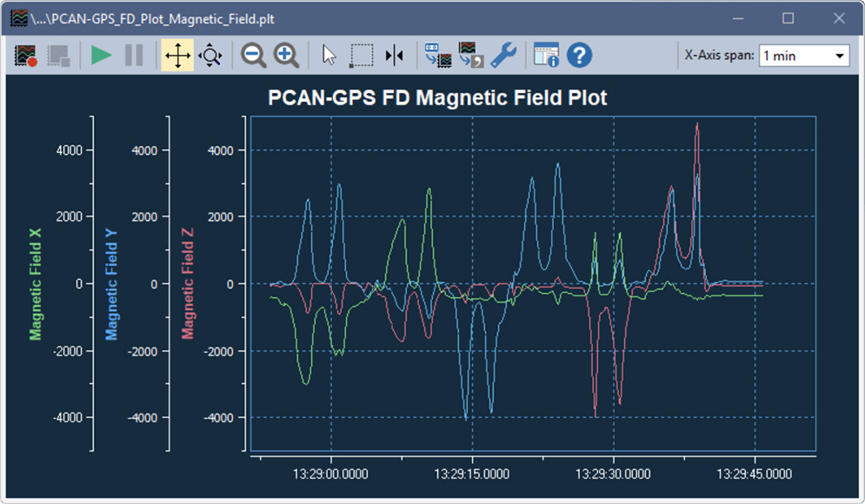This screenshot has height=504, width=865.
Task: Click the 13:29:15.0000 time axis label
Action: coord(472,474)
